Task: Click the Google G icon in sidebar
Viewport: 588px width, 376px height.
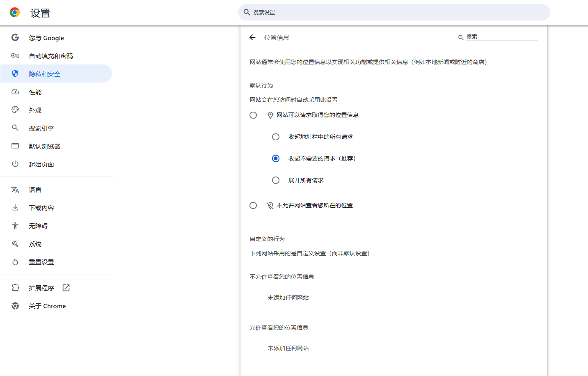Action: pos(15,37)
